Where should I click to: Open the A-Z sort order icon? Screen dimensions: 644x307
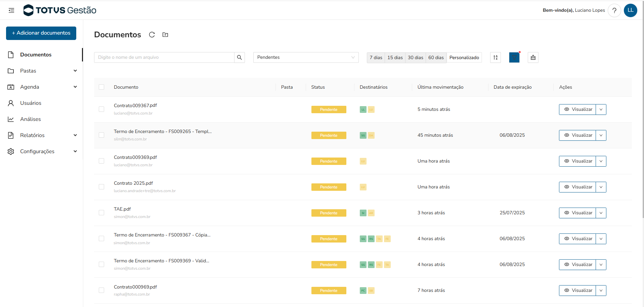[496, 57]
